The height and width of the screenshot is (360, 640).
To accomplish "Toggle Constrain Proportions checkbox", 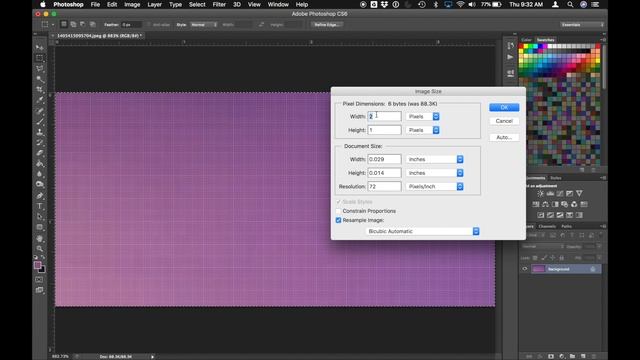I will [338, 211].
